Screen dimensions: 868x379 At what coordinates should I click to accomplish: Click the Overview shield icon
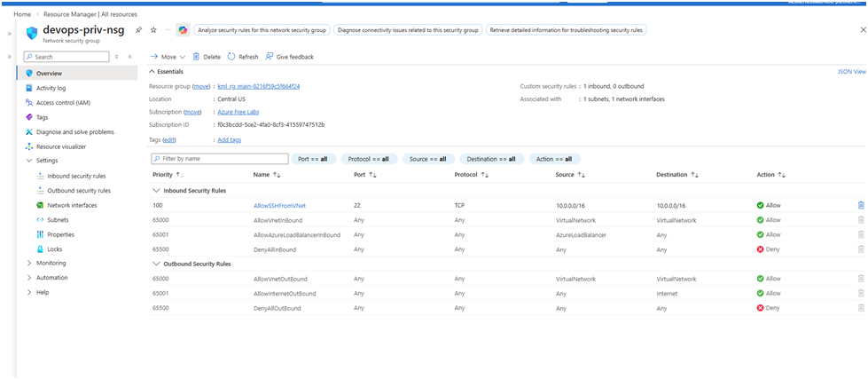pos(29,73)
